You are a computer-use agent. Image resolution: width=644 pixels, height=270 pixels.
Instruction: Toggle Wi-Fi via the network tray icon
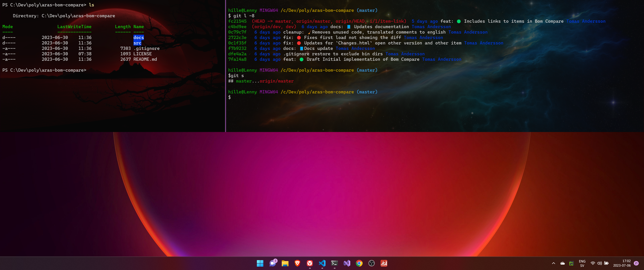pyautogui.click(x=593, y=263)
